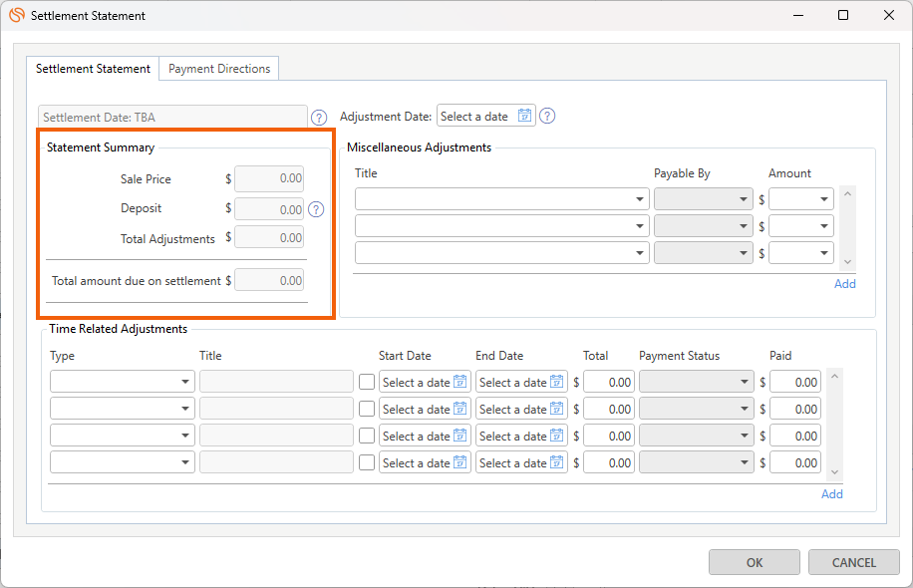
Task: Expand first Miscellaneous Adjustments Title dropdown
Action: point(639,199)
